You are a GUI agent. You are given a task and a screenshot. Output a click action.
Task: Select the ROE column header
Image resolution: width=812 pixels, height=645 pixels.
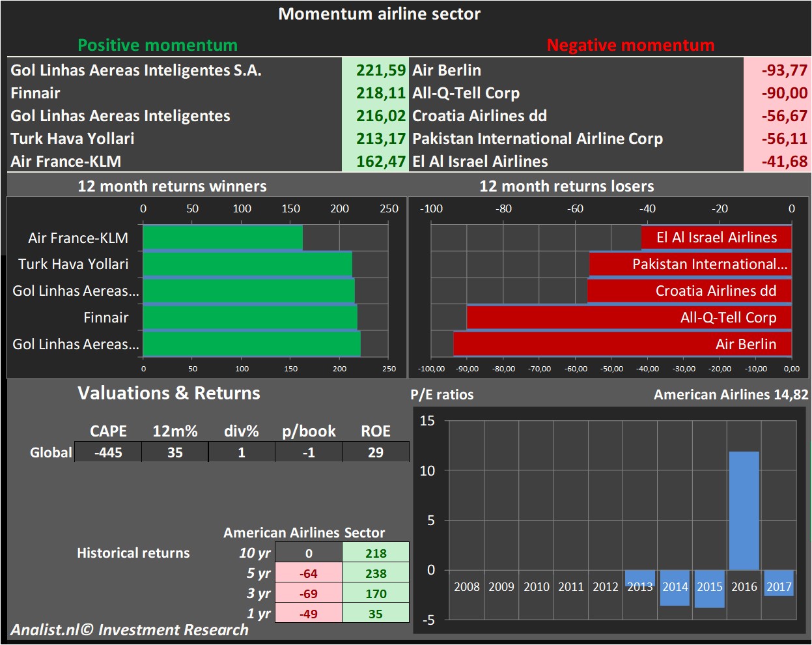376,431
